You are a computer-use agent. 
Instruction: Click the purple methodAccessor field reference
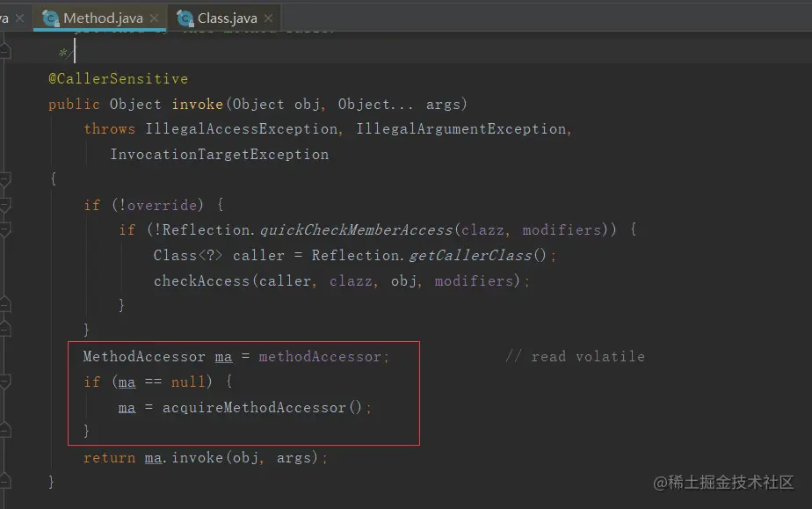click(x=320, y=357)
